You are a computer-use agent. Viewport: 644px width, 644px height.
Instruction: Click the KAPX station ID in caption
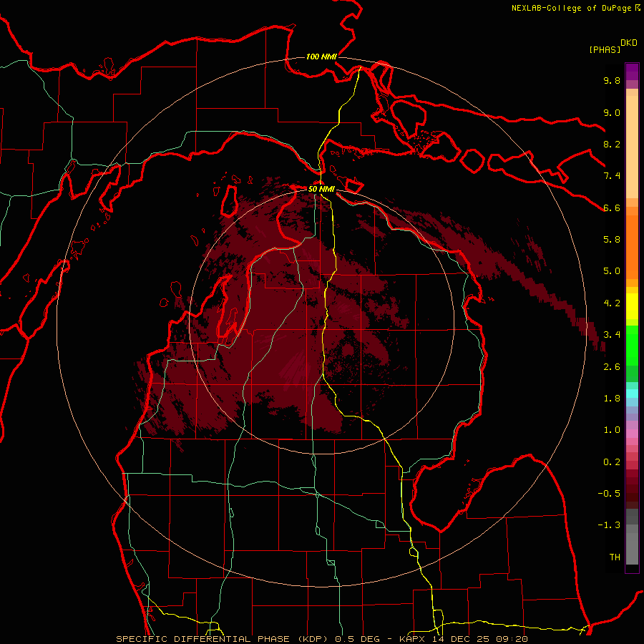pos(414,639)
